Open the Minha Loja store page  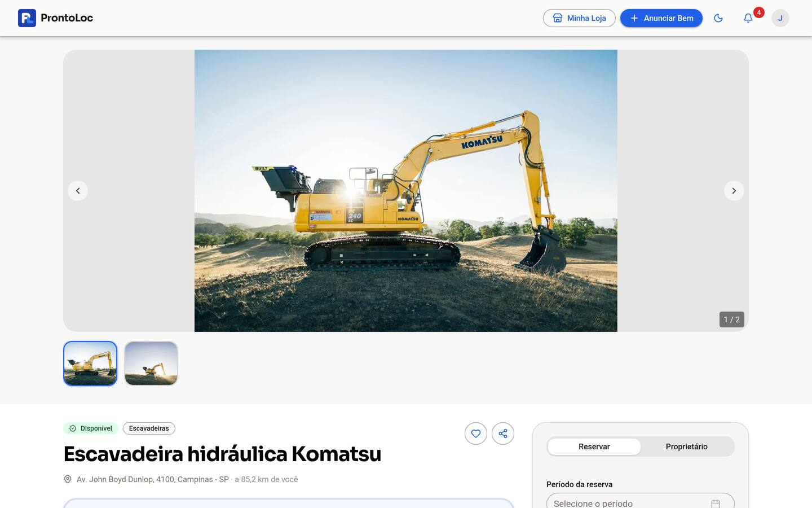click(x=579, y=18)
